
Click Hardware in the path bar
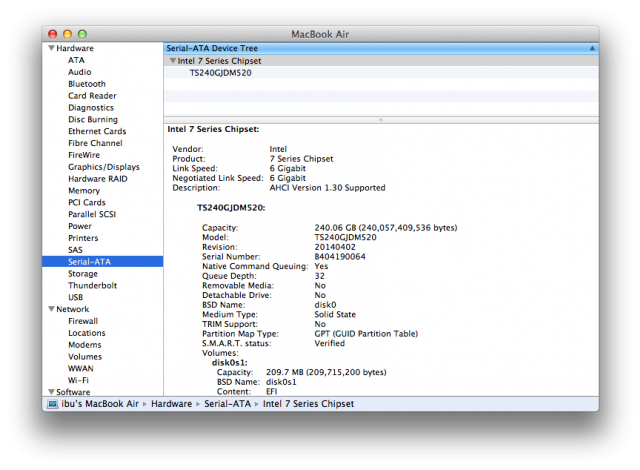171,404
